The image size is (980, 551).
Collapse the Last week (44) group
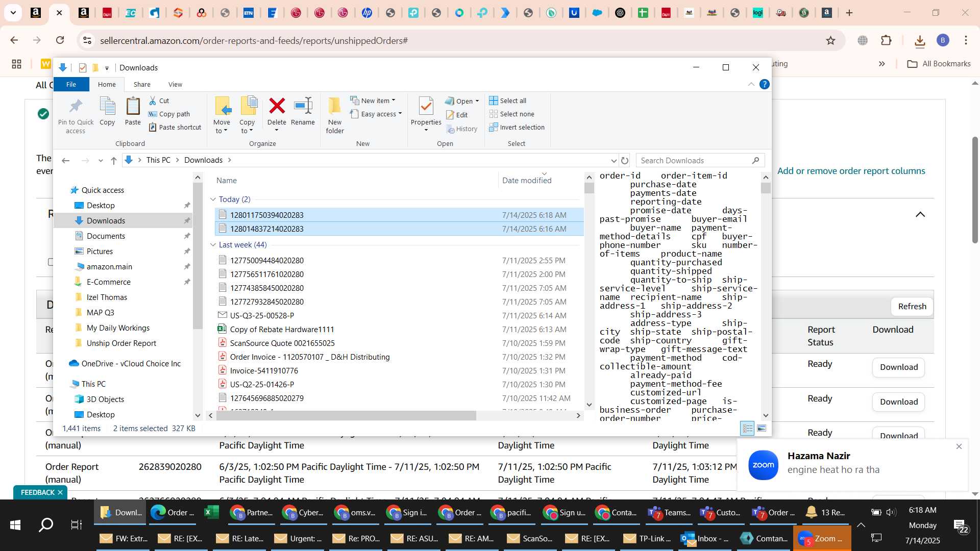213,245
